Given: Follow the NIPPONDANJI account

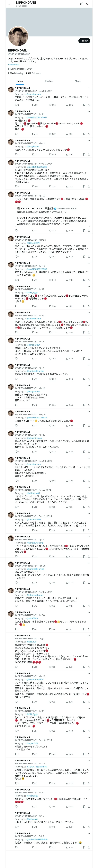Looking at the screenshot, I should (84, 41).
